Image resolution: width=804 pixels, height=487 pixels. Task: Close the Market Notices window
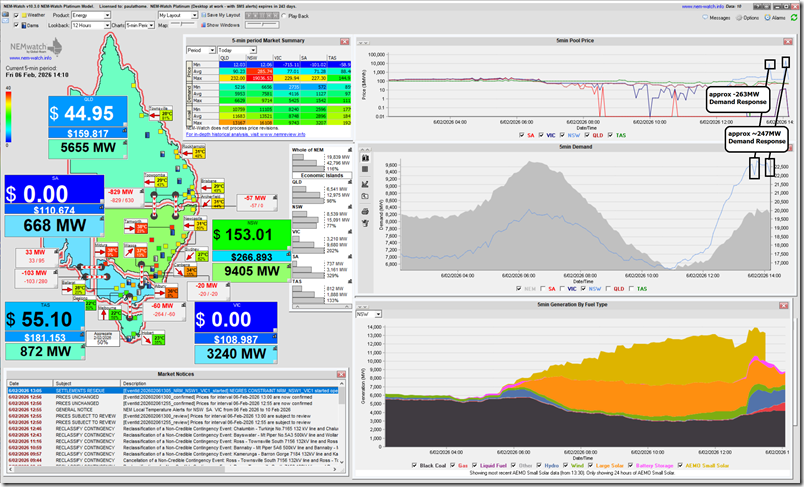[x=341, y=375]
